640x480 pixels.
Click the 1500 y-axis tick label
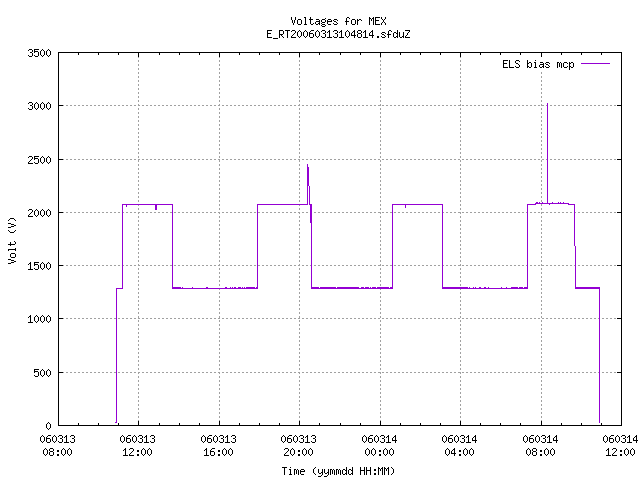[39, 266]
